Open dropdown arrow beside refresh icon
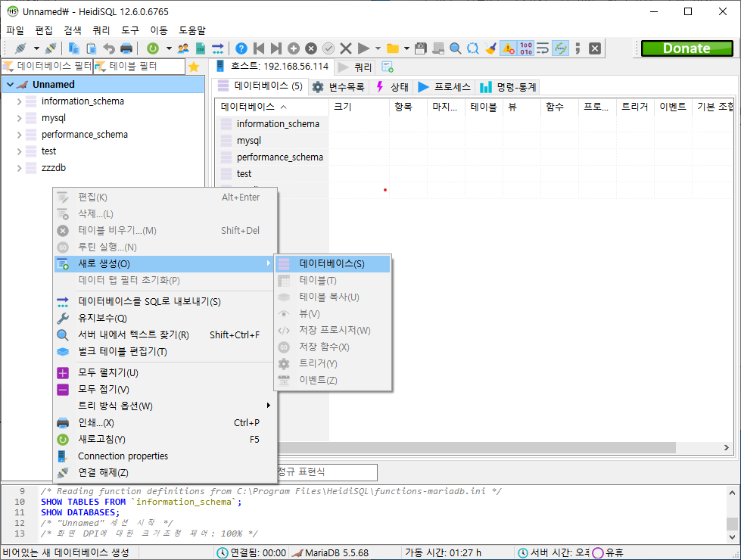The height and width of the screenshot is (560, 741). [x=169, y=48]
